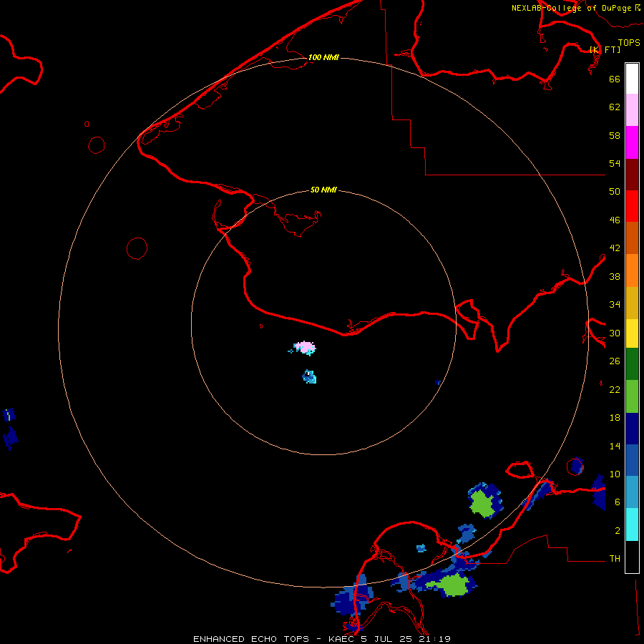The image size is (644, 644).
Task: Click the bright red legend swatch
Action: (632, 206)
